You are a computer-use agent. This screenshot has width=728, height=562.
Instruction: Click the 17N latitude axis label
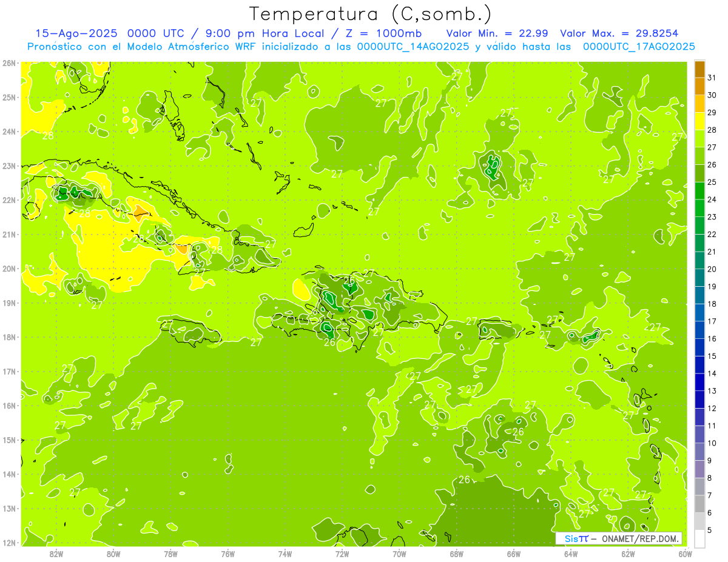[x=10, y=371]
